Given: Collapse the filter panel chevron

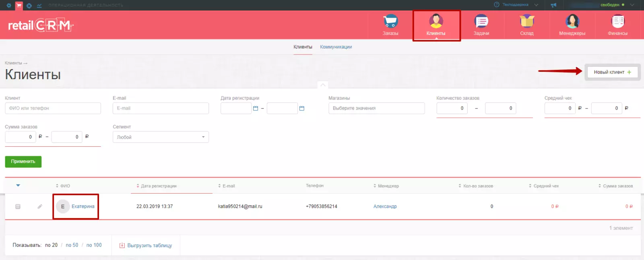Looking at the screenshot, I should coord(323,85).
